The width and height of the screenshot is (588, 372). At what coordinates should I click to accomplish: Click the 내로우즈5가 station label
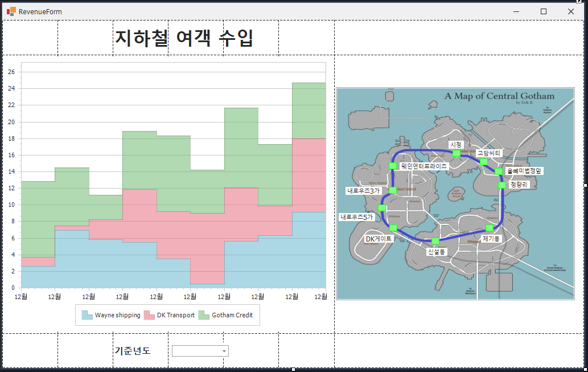click(x=357, y=217)
